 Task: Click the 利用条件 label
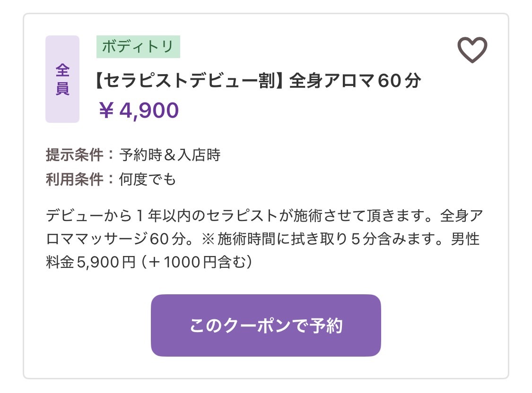click(74, 179)
